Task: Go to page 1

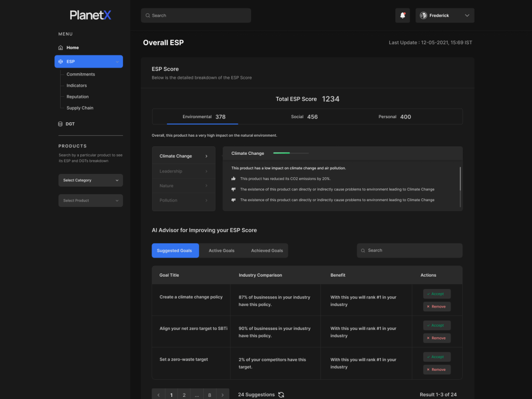Action: click(x=171, y=395)
